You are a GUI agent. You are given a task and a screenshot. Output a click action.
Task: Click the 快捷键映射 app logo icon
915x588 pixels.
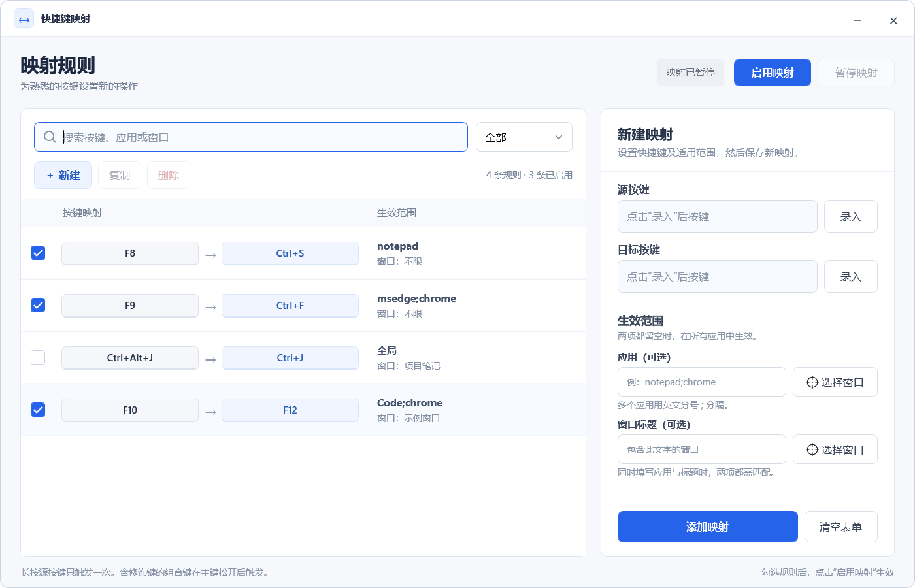[x=24, y=19]
